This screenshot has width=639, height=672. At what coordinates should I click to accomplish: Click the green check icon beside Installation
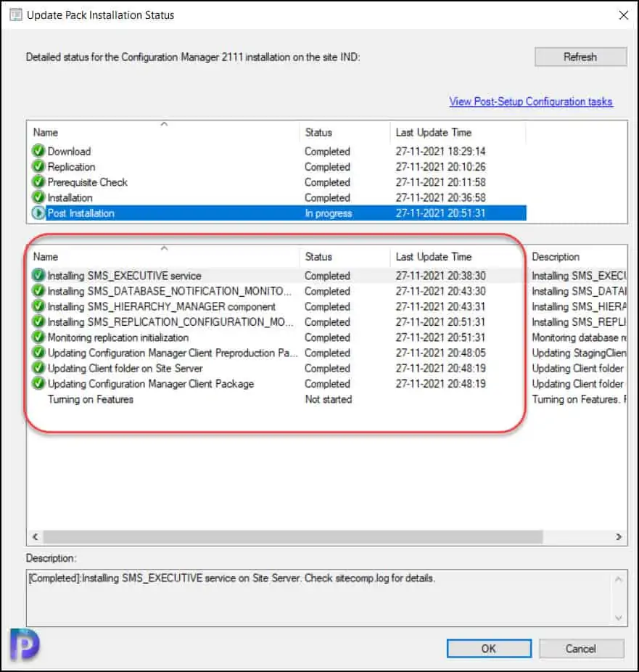(x=38, y=197)
